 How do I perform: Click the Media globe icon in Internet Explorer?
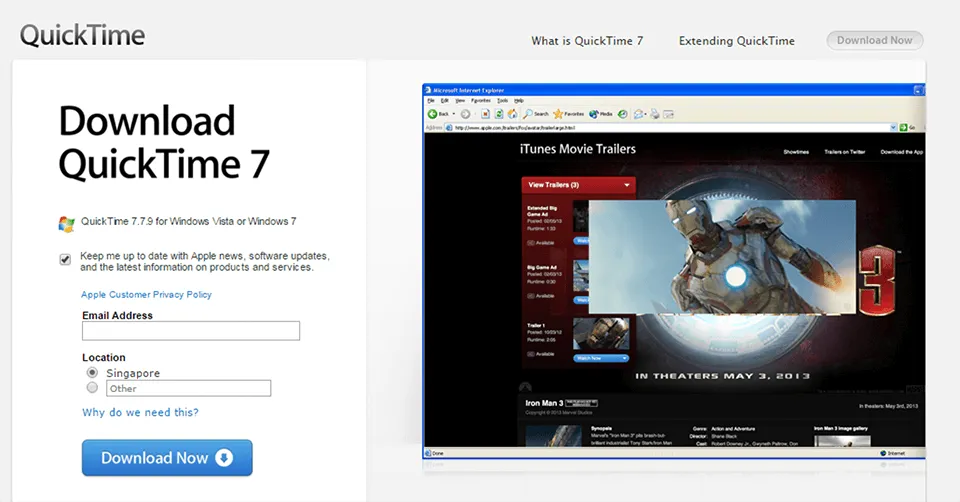coord(593,114)
